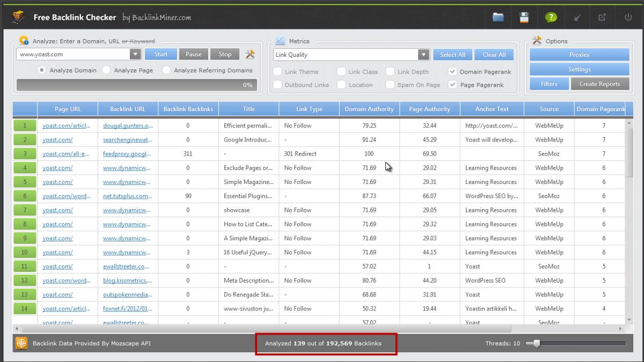
Task: Open foxnet.fi backlink in row 14
Action: 128,308
